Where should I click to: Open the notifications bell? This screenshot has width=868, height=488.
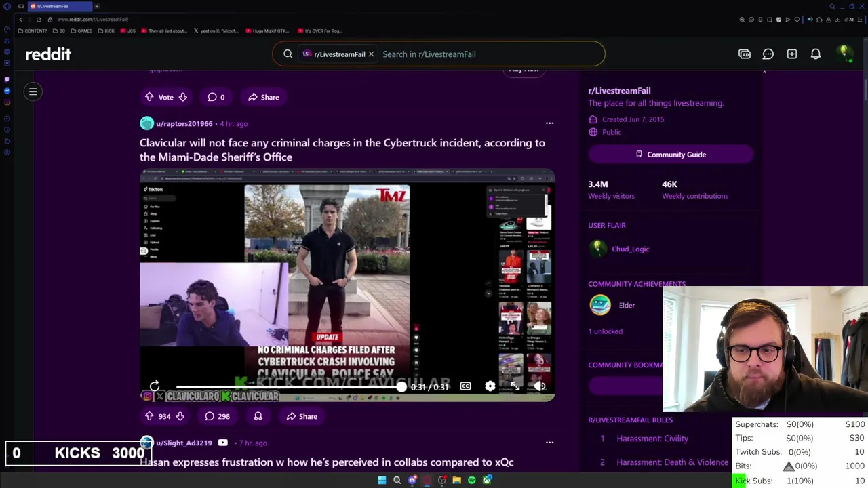[x=816, y=54]
